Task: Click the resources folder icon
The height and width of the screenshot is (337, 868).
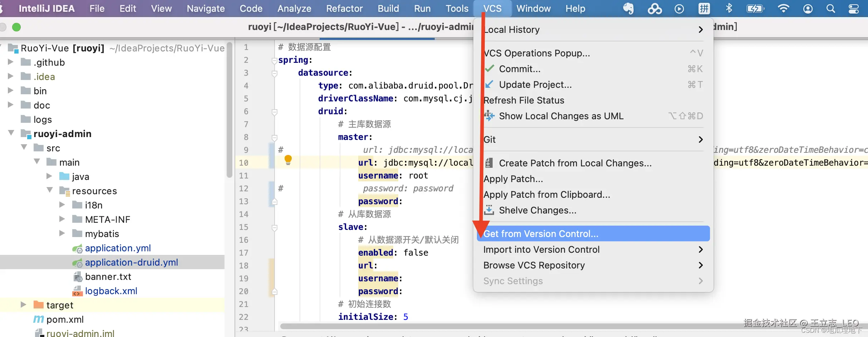Action: 64,191
